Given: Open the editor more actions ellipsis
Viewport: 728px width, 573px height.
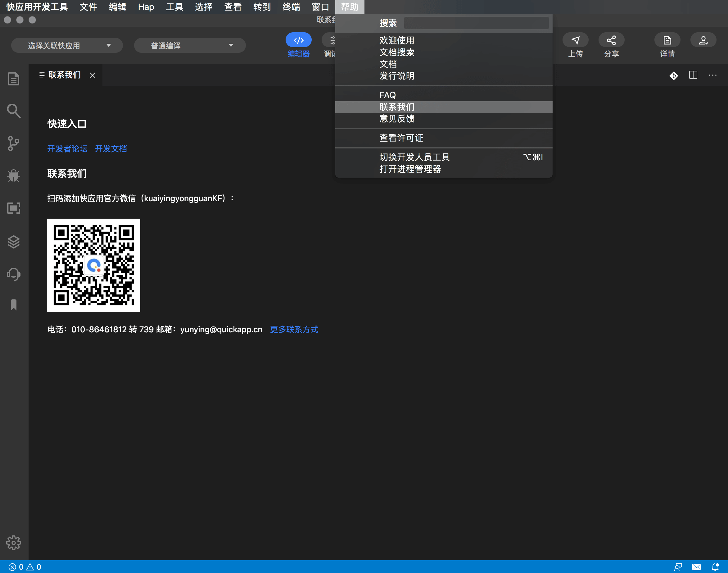Looking at the screenshot, I should point(712,75).
